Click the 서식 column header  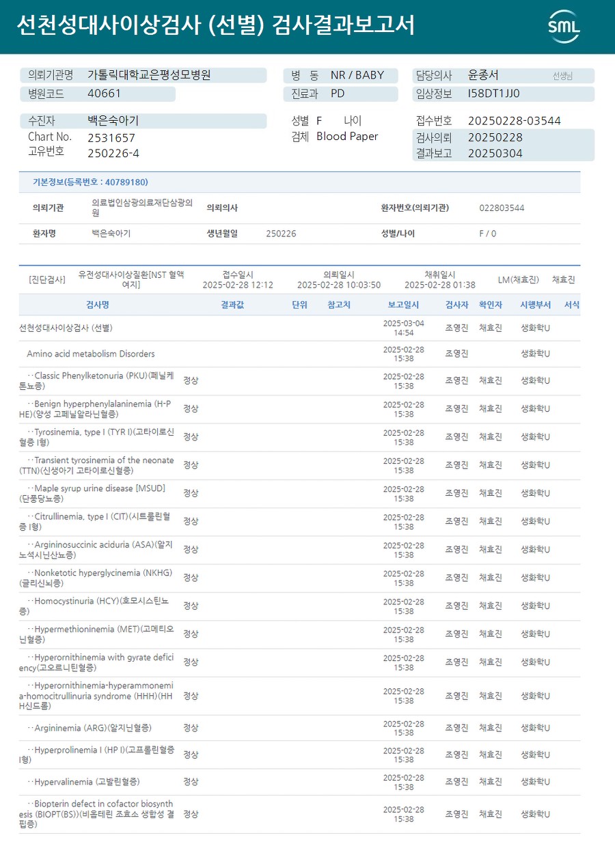pyautogui.click(x=572, y=305)
